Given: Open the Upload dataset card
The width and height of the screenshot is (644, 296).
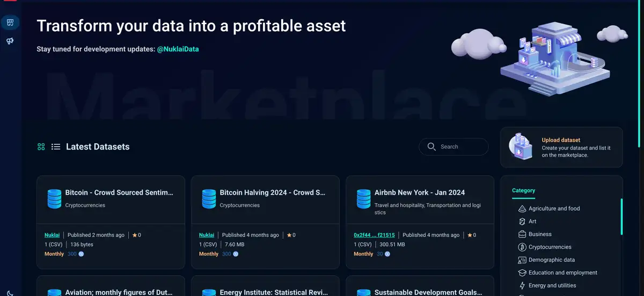Looking at the screenshot, I should tap(561, 147).
